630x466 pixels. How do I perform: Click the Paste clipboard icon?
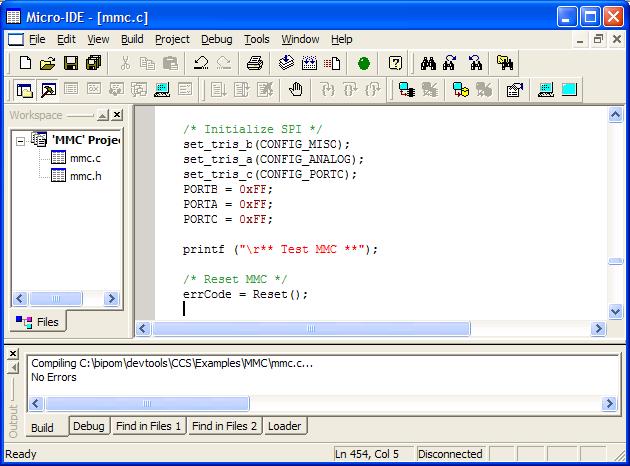click(x=170, y=63)
